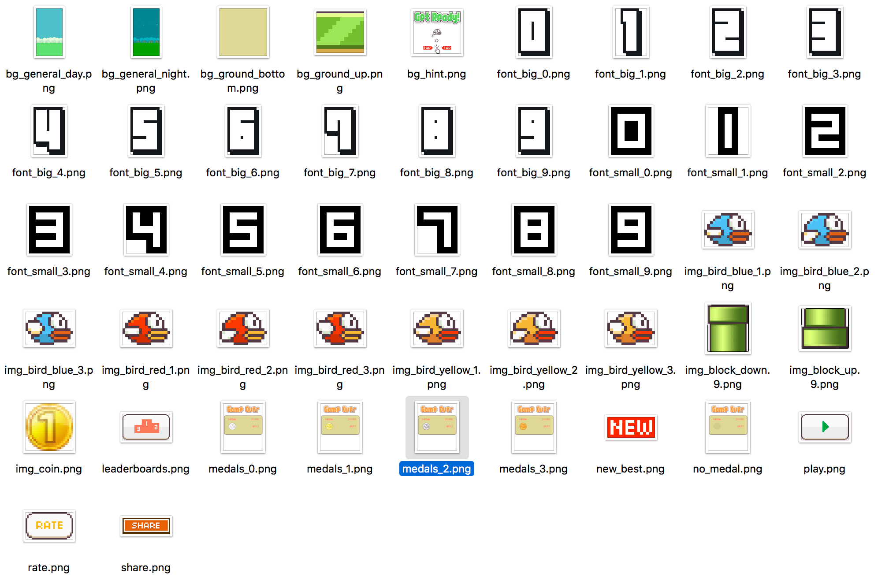Click the play.png green arrow icon

(x=825, y=427)
